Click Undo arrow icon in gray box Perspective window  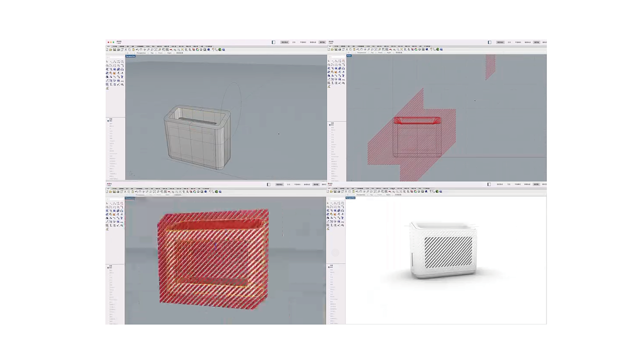coord(137,50)
